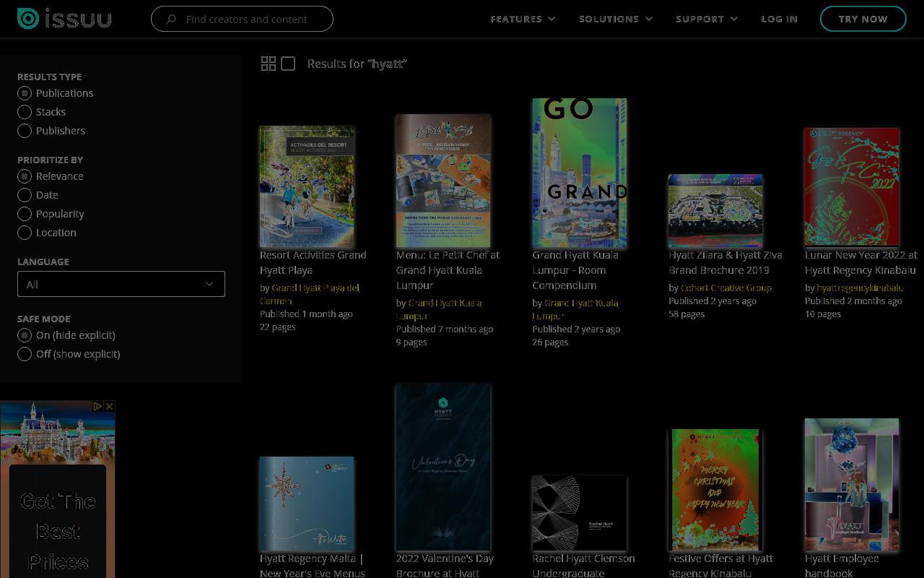924x578 pixels.
Task: Open the Language dropdown set to All
Action: [121, 284]
